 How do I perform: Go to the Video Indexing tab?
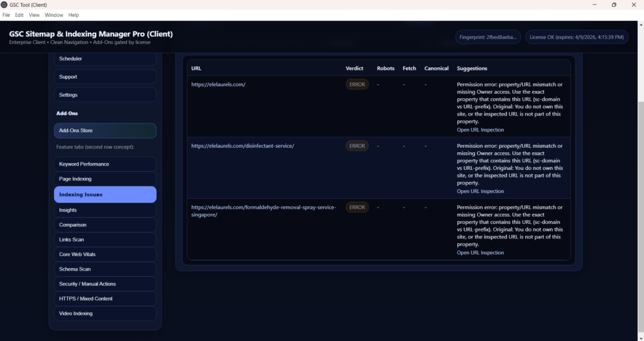(x=105, y=313)
